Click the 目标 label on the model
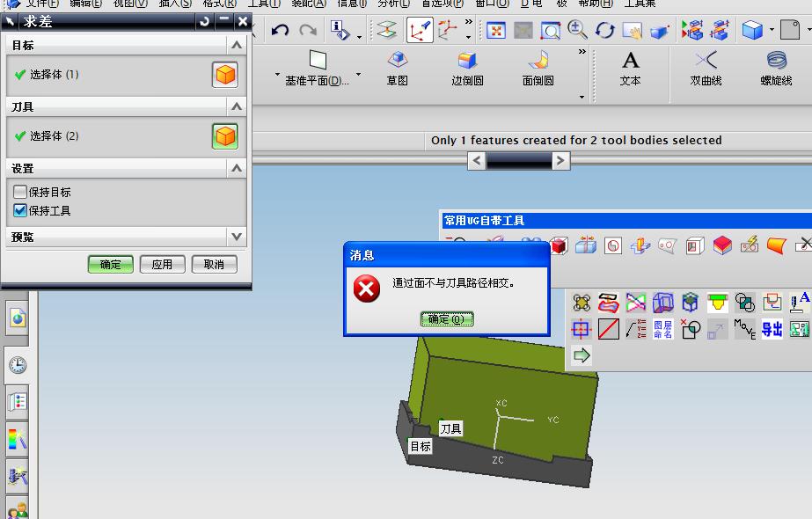812x519 pixels. click(420, 446)
